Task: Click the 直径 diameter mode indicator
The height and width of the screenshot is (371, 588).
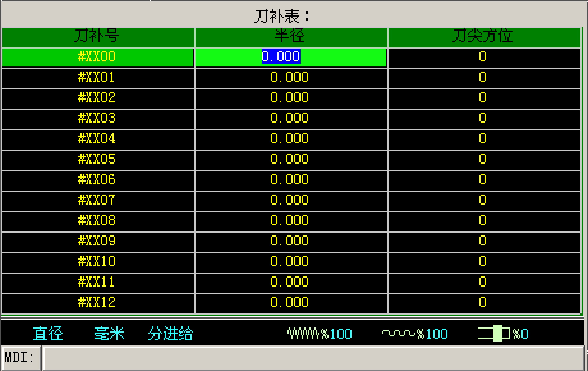Action: click(x=48, y=334)
